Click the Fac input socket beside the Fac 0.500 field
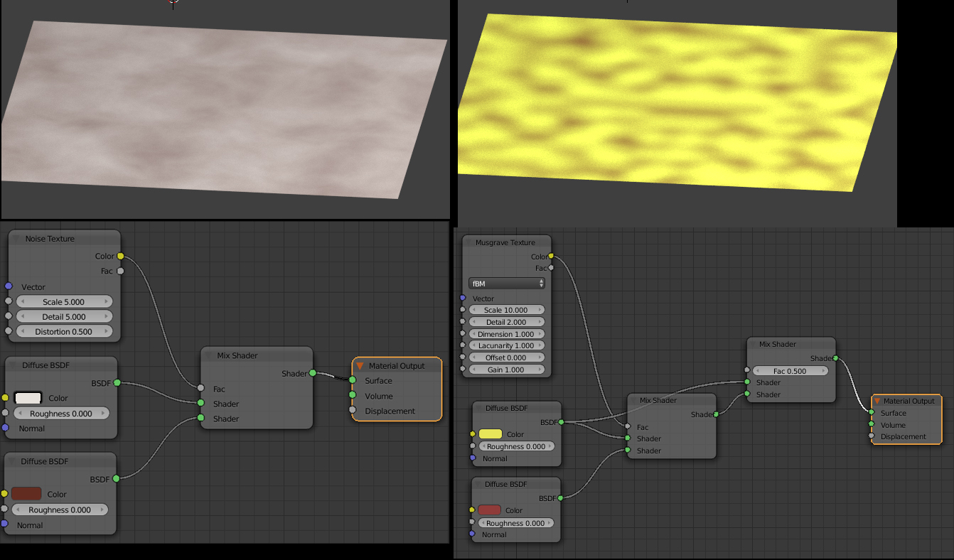954x560 pixels. 747,370
